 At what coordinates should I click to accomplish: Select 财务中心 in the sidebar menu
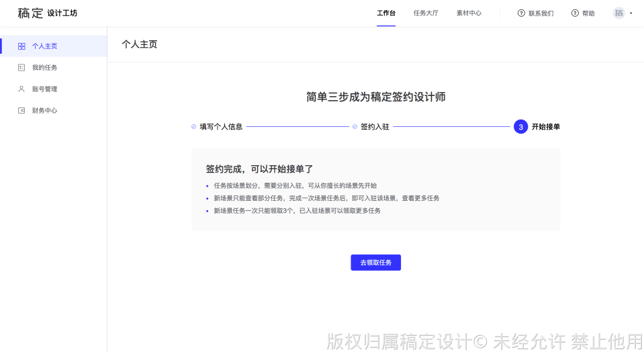click(44, 110)
